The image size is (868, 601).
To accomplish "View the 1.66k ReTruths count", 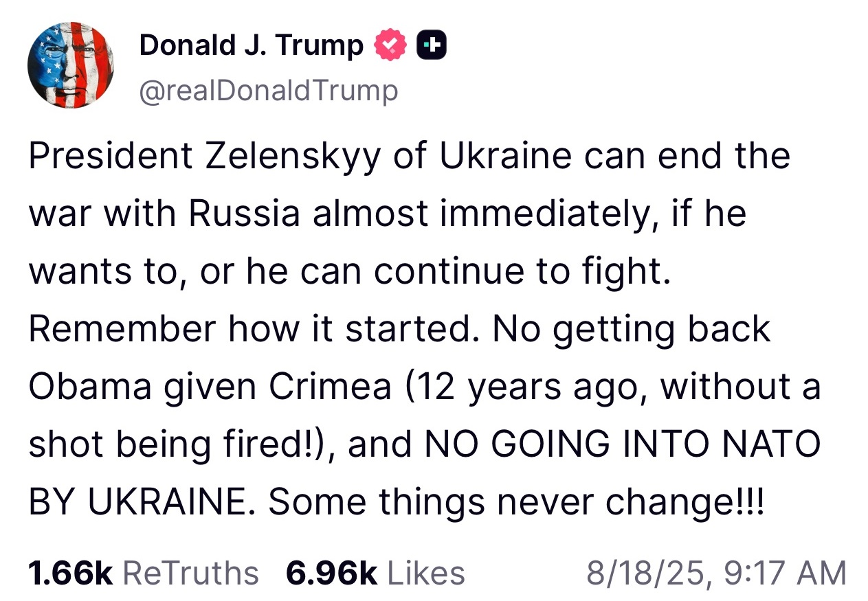I will pyautogui.click(x=70, y=572).
